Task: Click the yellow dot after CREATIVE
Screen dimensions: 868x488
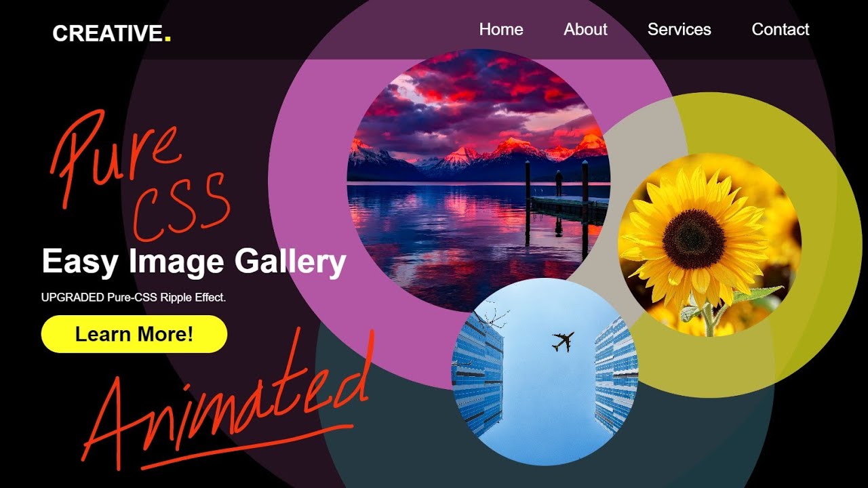Action: pos(167,38)
